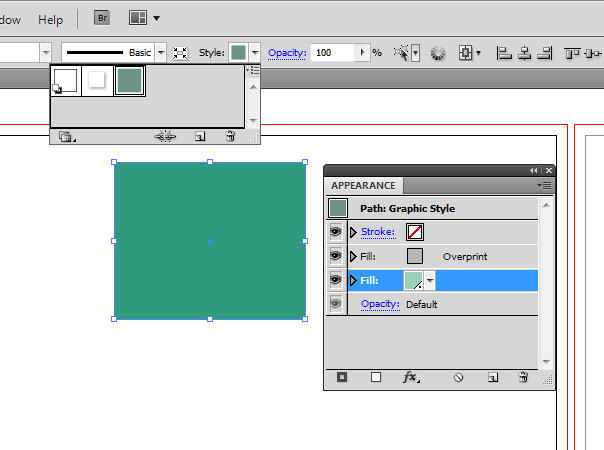604x450 pixels.
Task: Click the Stroke none color swatch
Action: [415, 232]
